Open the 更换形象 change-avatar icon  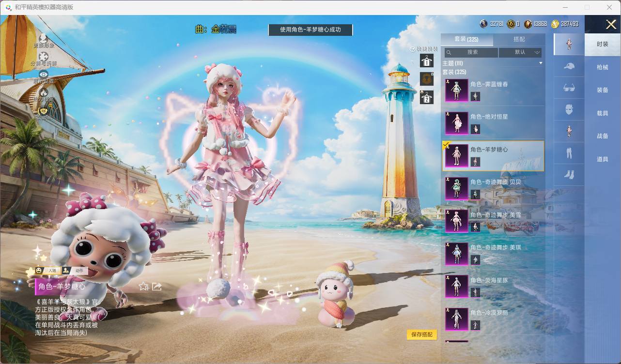(44, 38)
